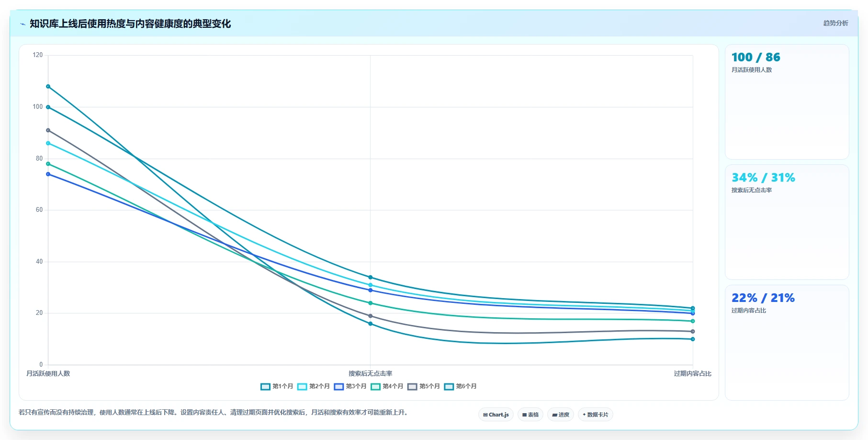Click the blue data point at 74 on 月活跃使用人数

point(48,174)
